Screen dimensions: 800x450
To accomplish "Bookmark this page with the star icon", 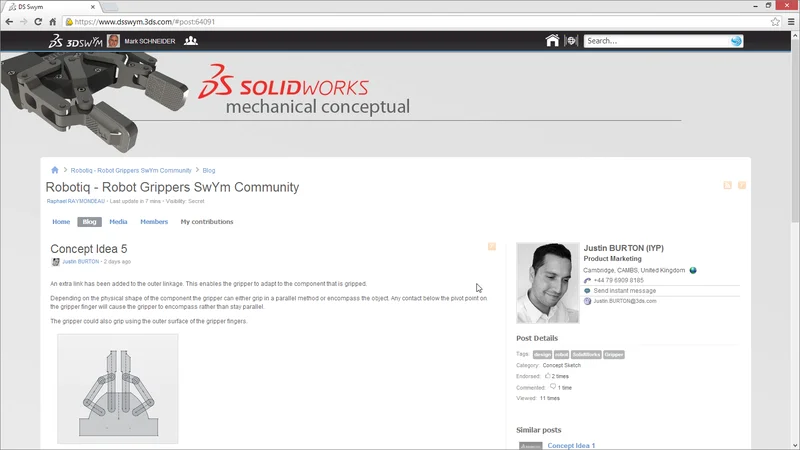I will point(775,21).
